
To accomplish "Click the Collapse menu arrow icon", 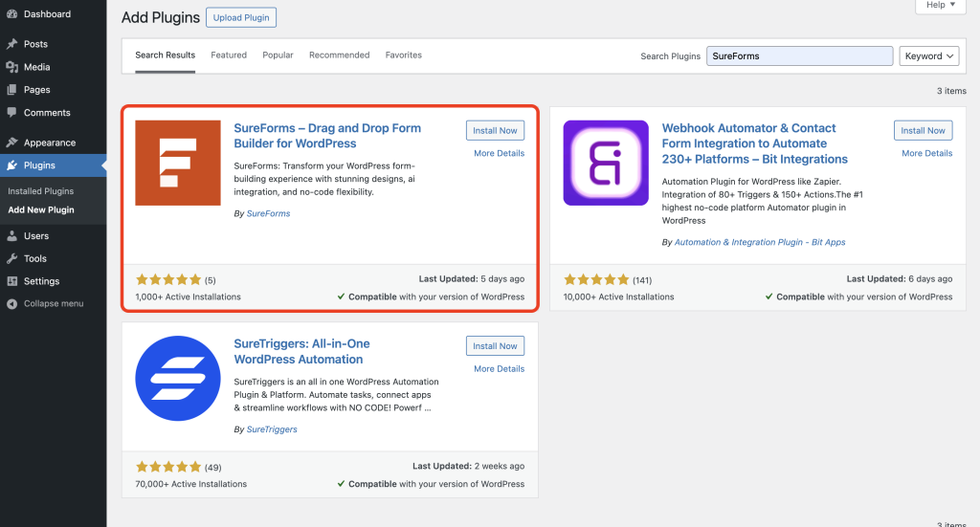I will [11, 303].
